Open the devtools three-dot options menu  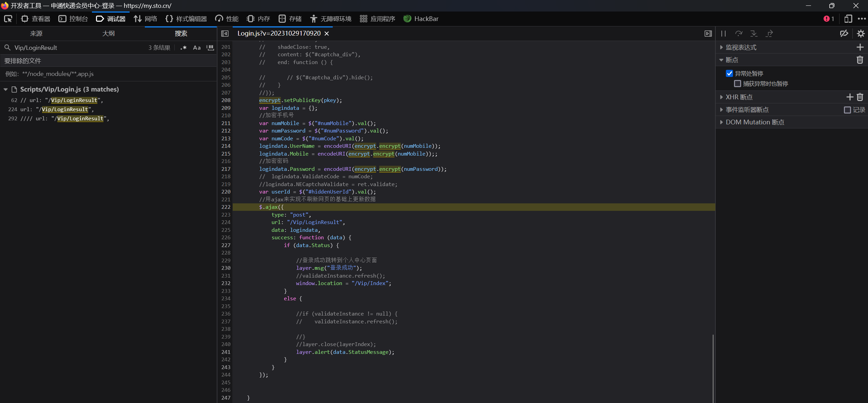tap(862, 19)
